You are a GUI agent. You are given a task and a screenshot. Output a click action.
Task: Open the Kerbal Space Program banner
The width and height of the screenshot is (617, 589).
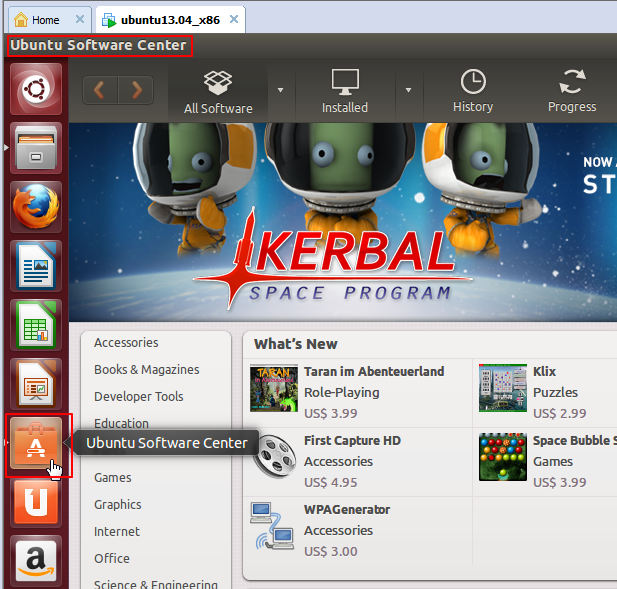pyautogui.click(x=343, y=222)
